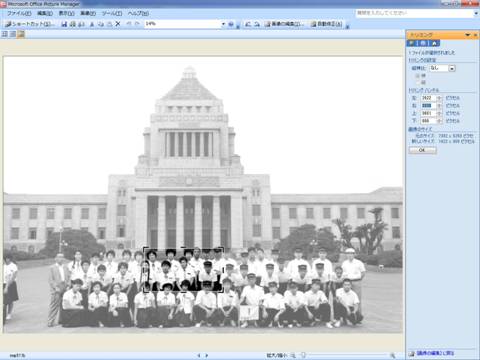This screenshot has width=480, height=360.
Task: Open the zoom percentage dropdown
Action: click(x=223, y=24)
